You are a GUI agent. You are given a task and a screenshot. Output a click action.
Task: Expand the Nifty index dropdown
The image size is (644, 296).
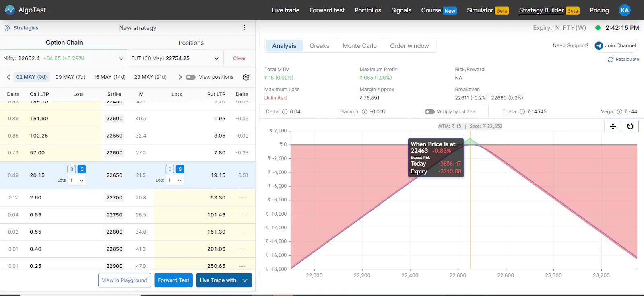coord(121,58)
